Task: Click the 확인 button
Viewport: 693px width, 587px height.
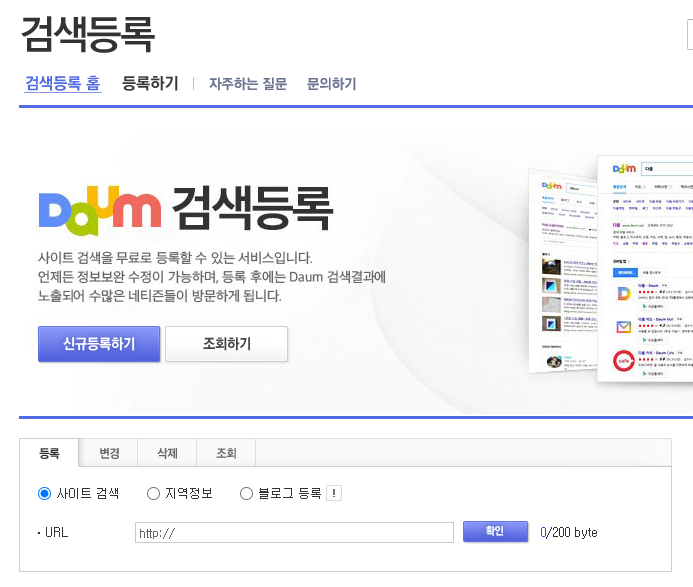Action: [495, 532]
